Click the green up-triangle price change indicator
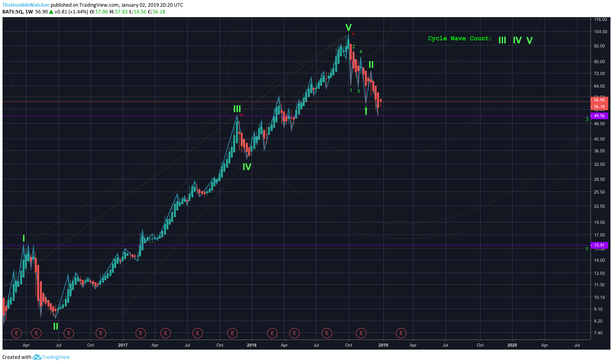This screenshot has width=613, height=364. click(x=51, y=12)
